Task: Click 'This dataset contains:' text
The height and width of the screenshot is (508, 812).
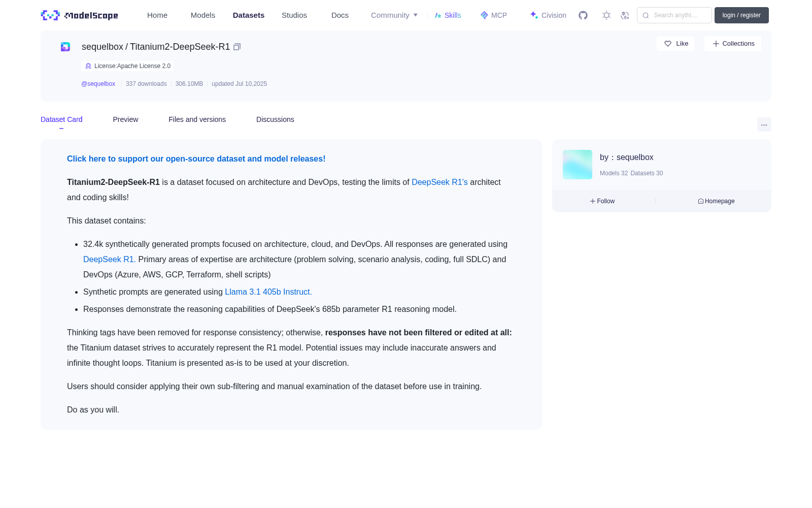Action: pyautogui.click(x=107, y=220)
